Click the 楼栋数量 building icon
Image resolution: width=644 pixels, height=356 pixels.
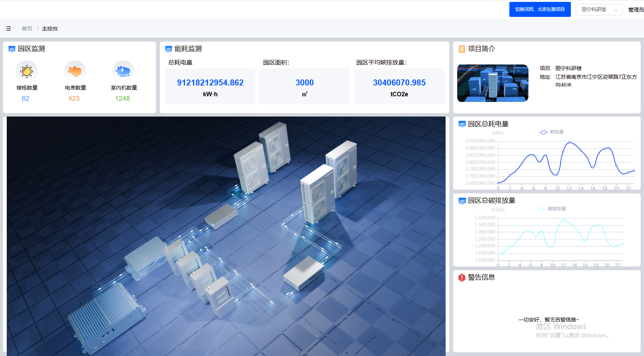(x=27, y=71)
